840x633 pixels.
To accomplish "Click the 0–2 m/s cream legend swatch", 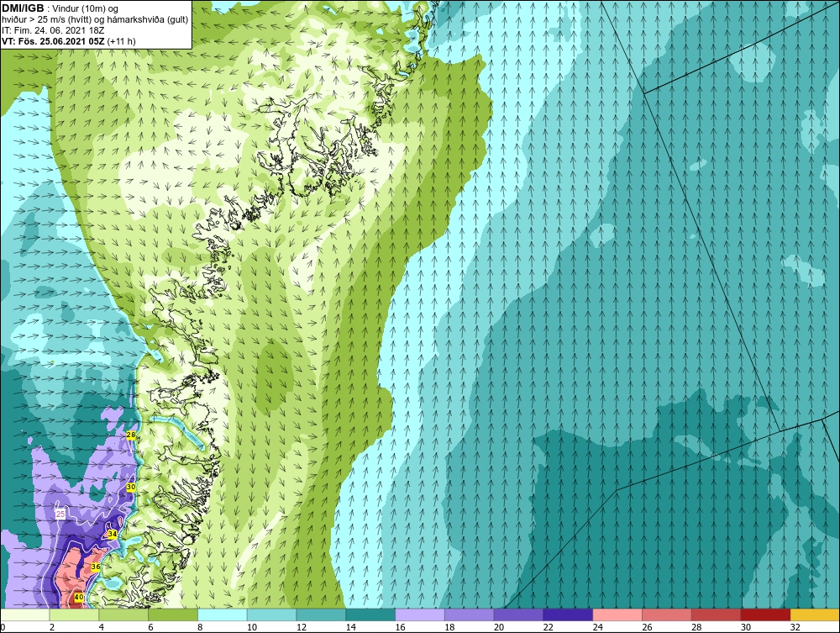I will pyautogui.click(x=24, y=615).
